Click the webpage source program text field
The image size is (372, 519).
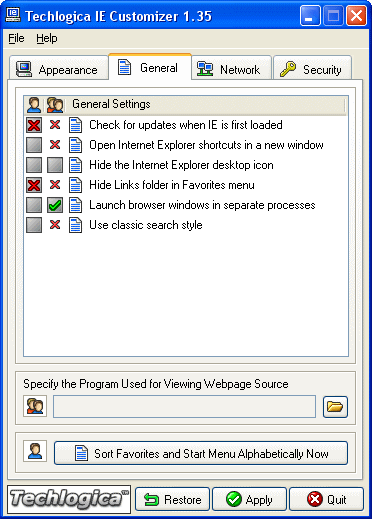184,407
